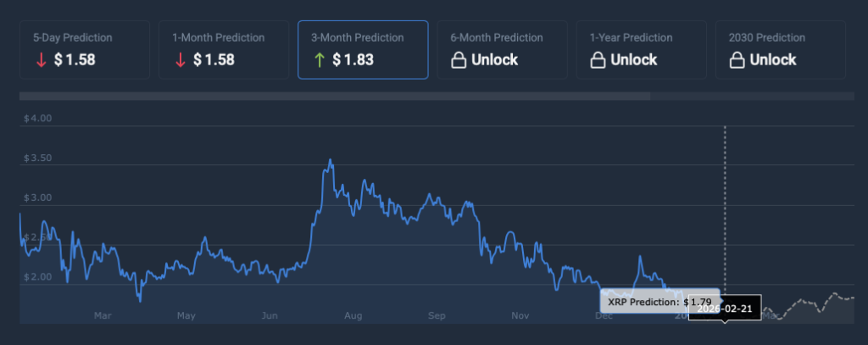Viewport: 868px width, 345px height.
Task: Click the $1.83 value in 3-Month Prediction
Action: 353,60
